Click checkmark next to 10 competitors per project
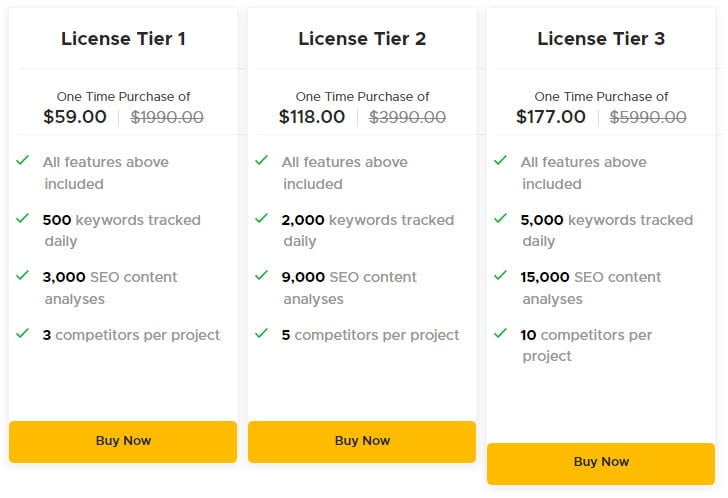The height and width of the screenshot is (498, 728). [500, 333]
